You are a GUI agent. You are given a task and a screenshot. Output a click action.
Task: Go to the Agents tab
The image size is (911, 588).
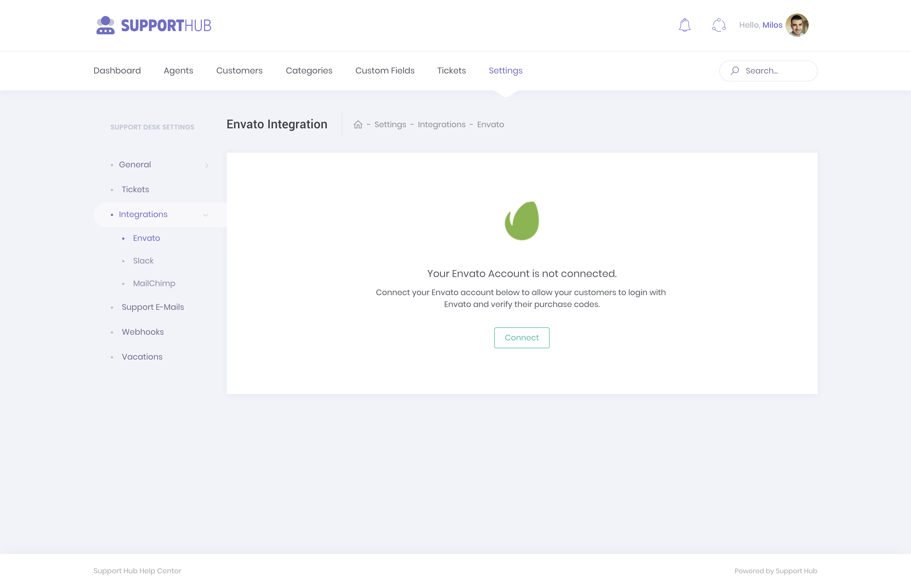pyautogui.click(x=178, y=71)
